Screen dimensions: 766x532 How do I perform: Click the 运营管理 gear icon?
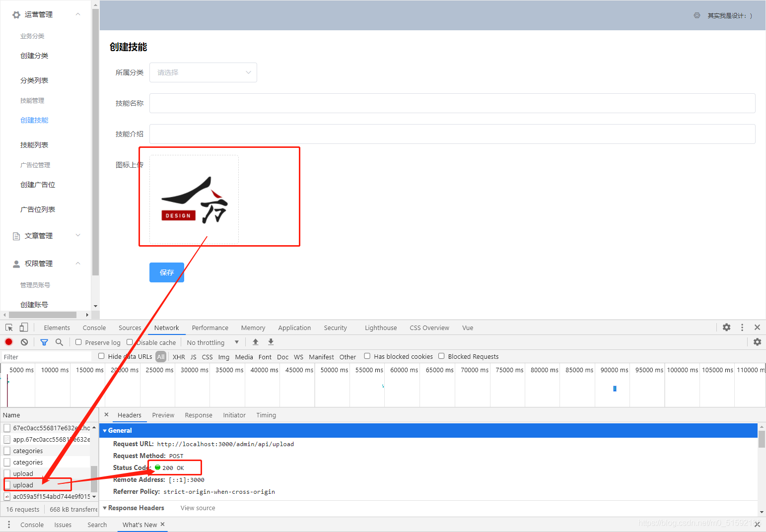point(16,15)
